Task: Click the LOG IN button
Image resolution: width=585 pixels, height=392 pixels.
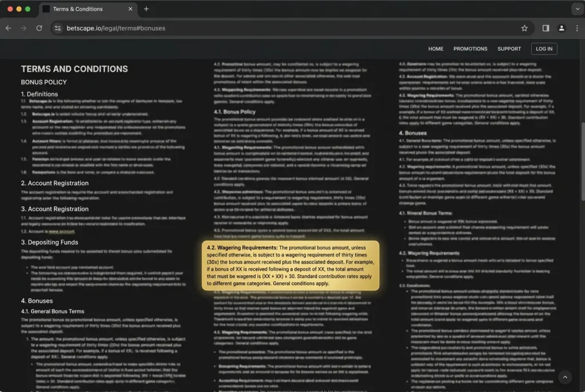Action: (x=544, y=49)
